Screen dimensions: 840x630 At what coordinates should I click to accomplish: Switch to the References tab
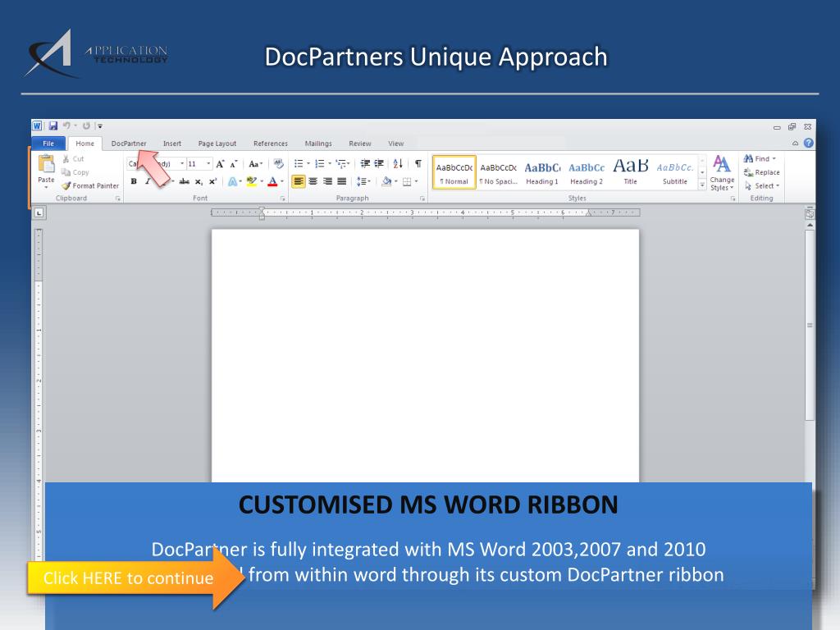(x=271, y=144)
